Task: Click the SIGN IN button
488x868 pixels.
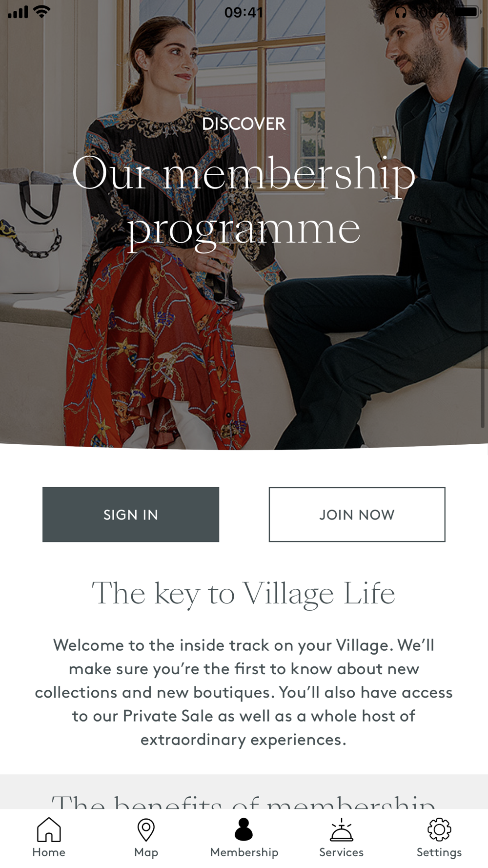Action: 131,515
